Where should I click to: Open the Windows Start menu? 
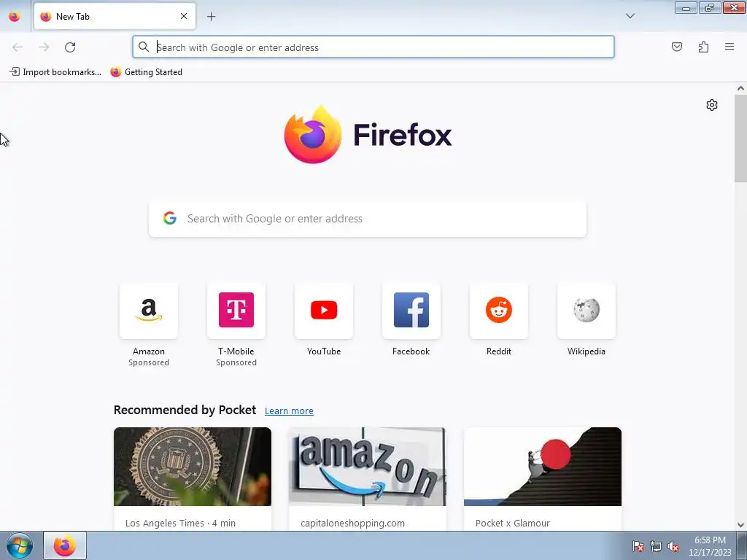click(x=20, y=545)
